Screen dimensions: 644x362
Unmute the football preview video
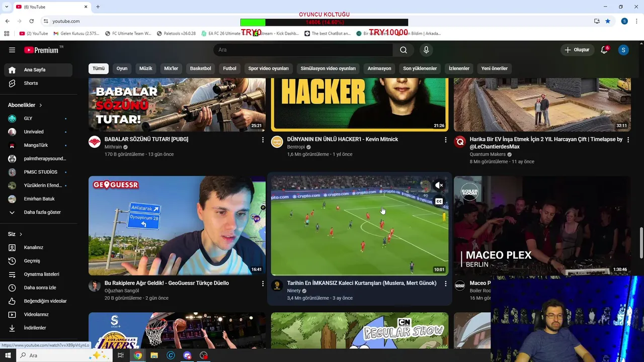(x=439, y=186)
